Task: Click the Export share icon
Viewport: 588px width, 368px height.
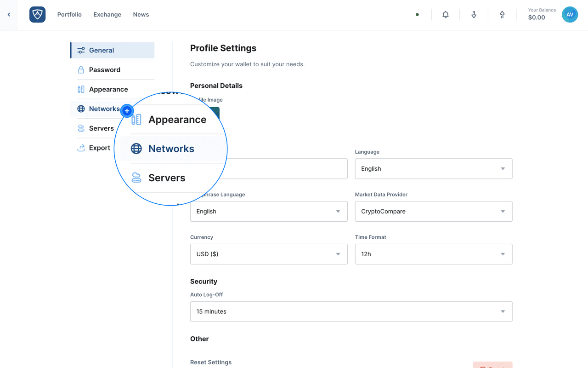Action: click(81, 148)
